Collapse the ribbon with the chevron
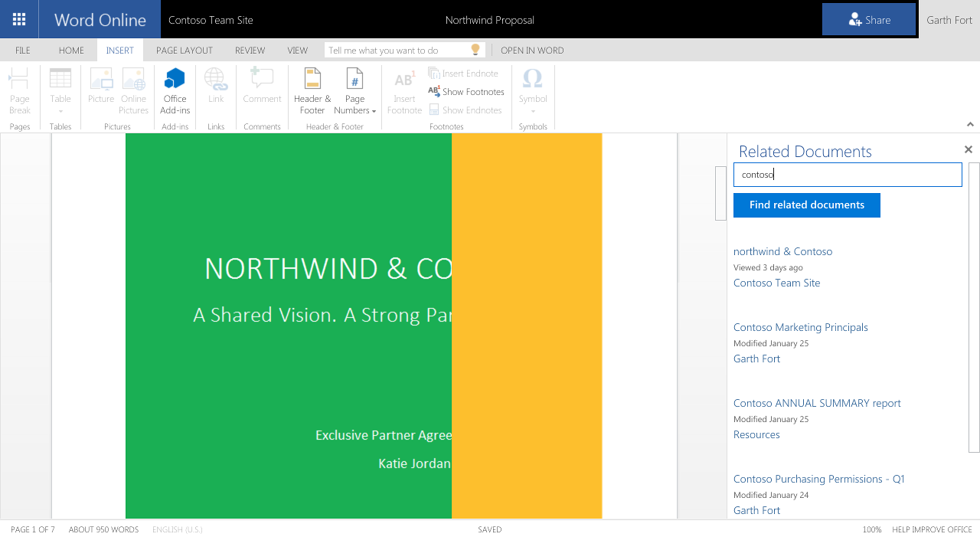This screenshot has width=980, height=537. [970, 124]
